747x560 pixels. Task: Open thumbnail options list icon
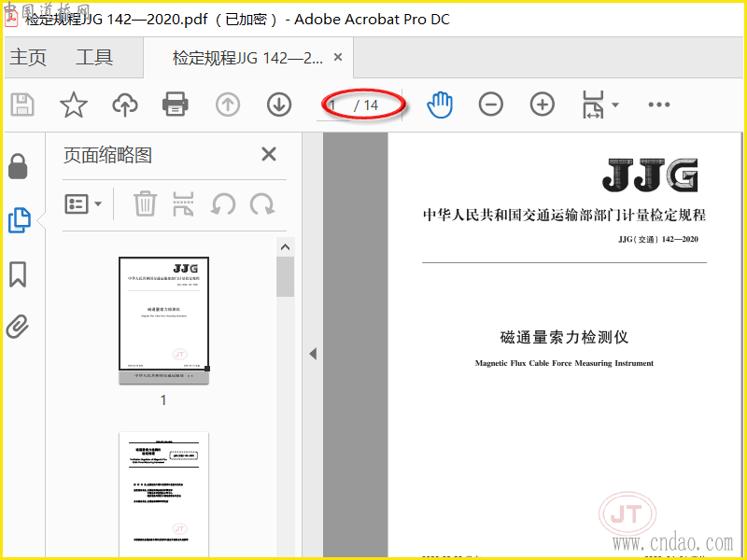click(x=77, y=203)
